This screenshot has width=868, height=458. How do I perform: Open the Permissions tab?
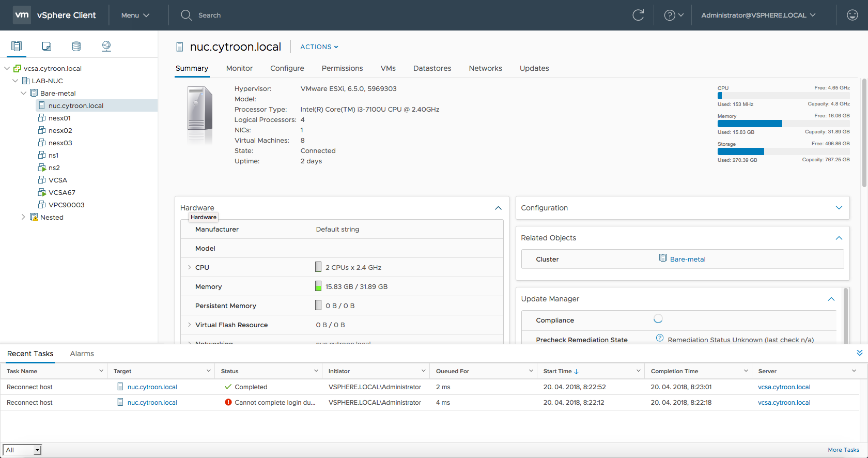coord(342,68)
